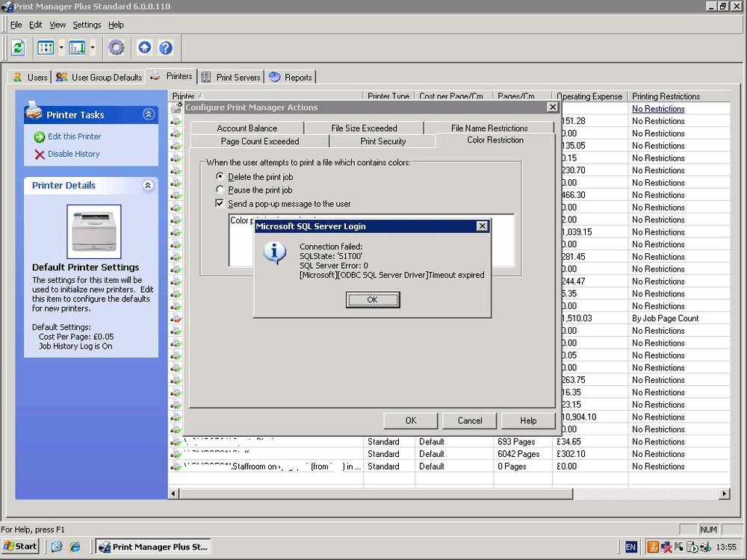
Task: Switch to File Size Exceeded tab
Action: [x=364, y=128]
